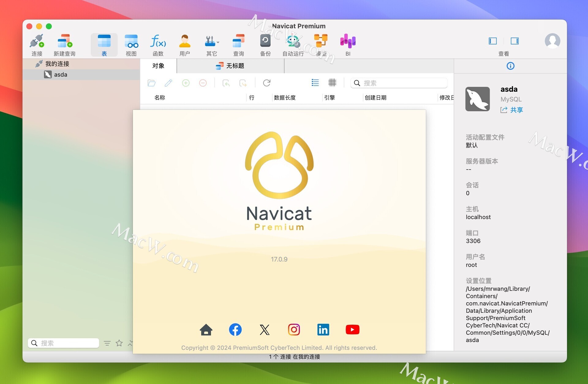Click the new table plus icon
Viewport: 588px width, 384px height.
tap(186, 83)
